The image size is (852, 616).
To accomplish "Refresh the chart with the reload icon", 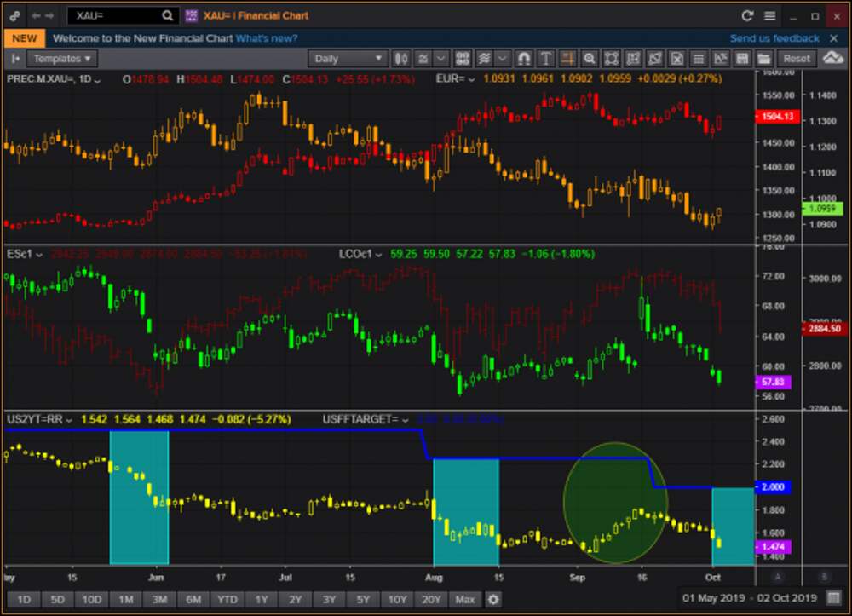I will [747, 15].
